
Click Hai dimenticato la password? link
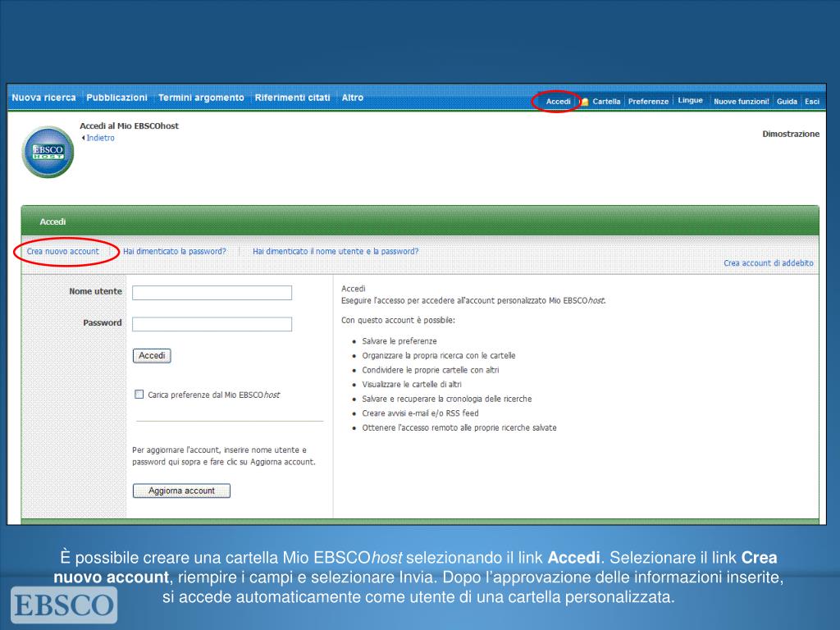(175, 251)
